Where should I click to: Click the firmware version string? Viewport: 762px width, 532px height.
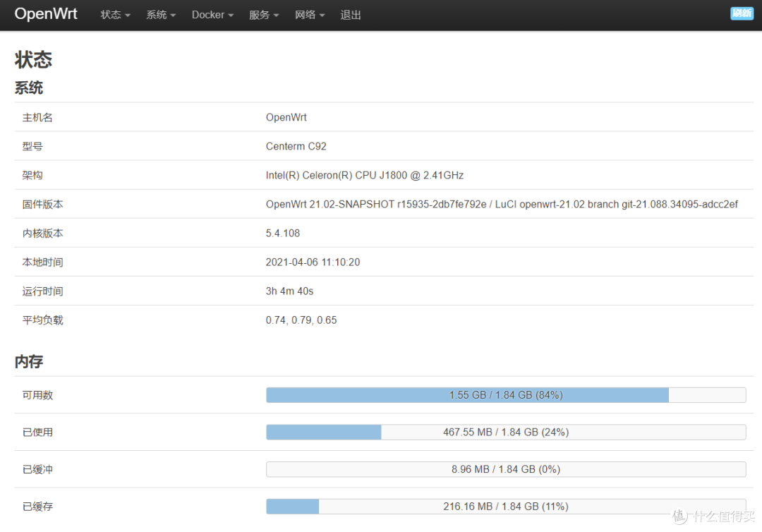[x=502, y=204]
